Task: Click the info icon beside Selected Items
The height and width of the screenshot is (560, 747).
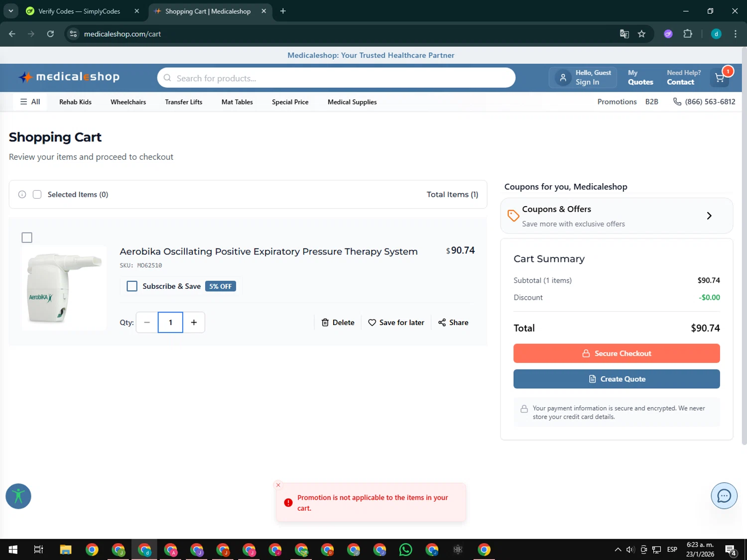Action: click(x=22, y=195)
